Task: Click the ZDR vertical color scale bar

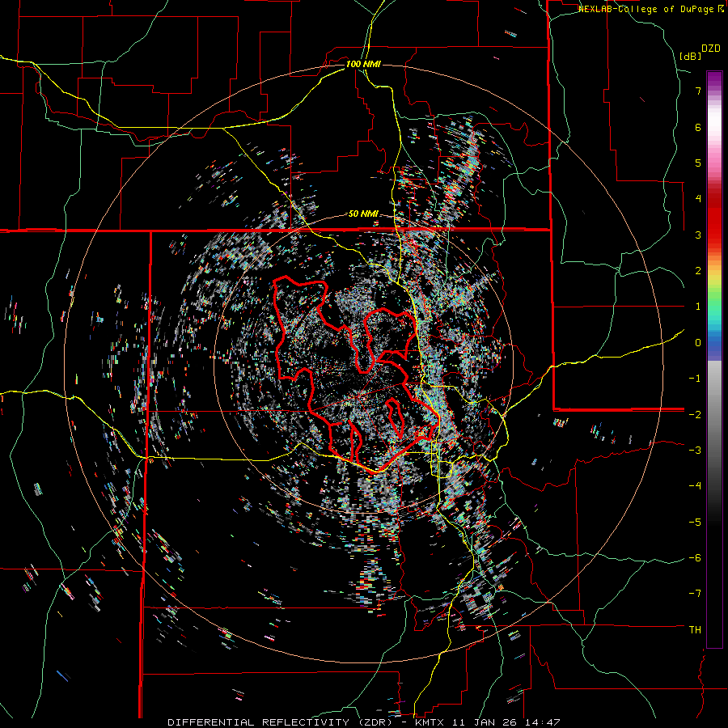Action: 714,360
